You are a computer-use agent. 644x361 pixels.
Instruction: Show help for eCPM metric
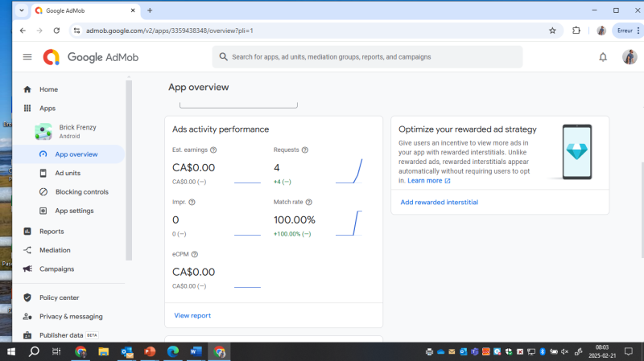point(195,254)
